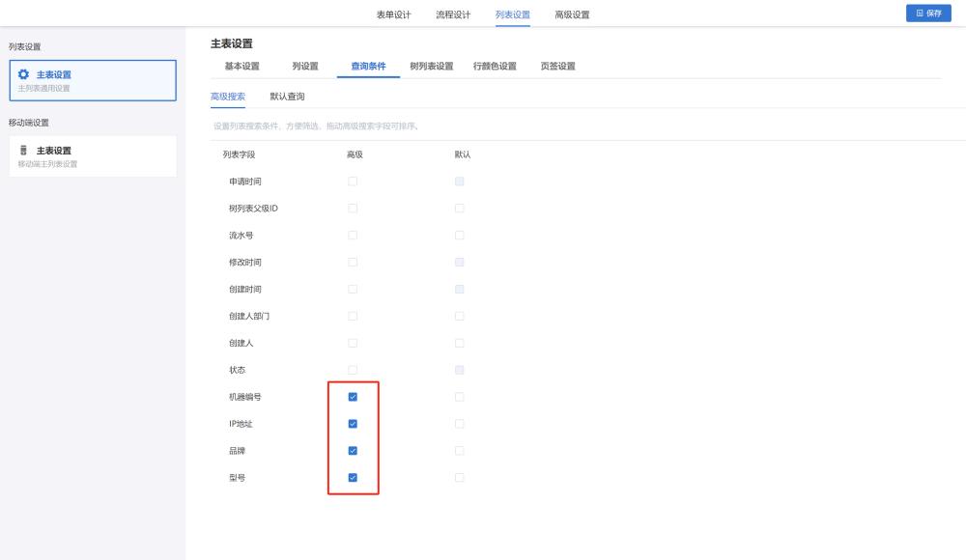966x560 pixels.
Task: Enable 高级 checkbox for 流水号
Action: [x=353, y=236]
